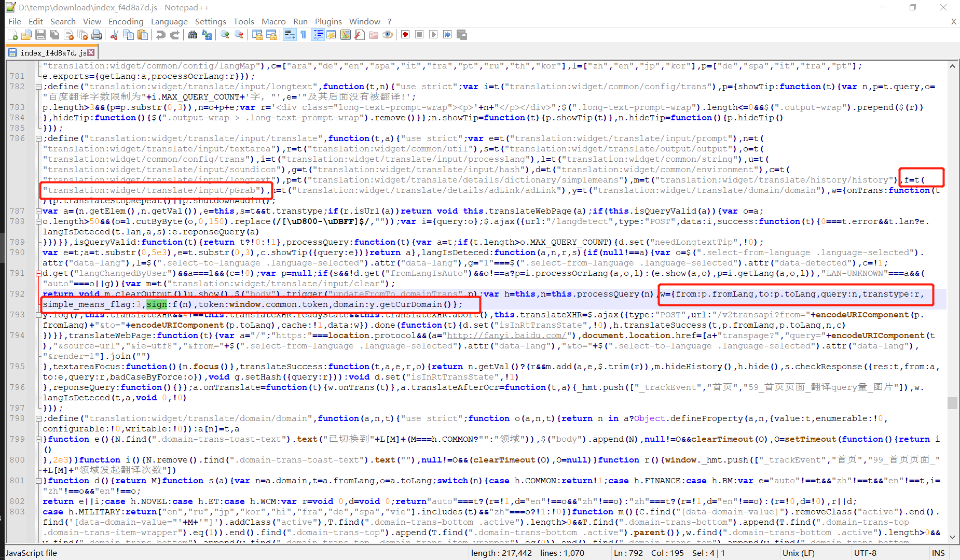960x560 pixels.
Task: Open the Language menu
Action: point(169,21)
